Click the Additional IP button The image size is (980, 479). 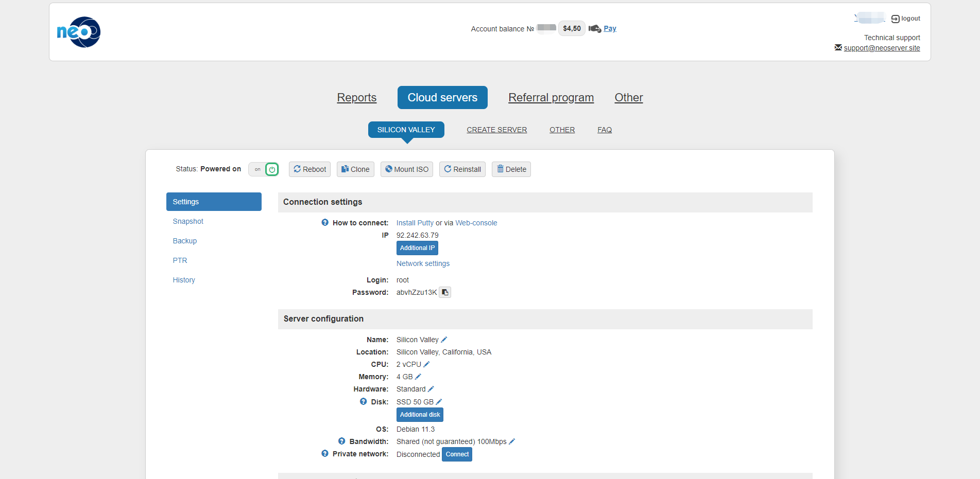[x=417, y=248]
